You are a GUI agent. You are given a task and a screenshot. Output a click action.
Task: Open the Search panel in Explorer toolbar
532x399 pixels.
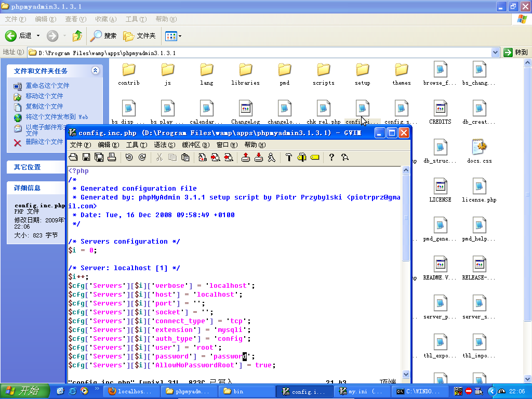click(103, 36)
